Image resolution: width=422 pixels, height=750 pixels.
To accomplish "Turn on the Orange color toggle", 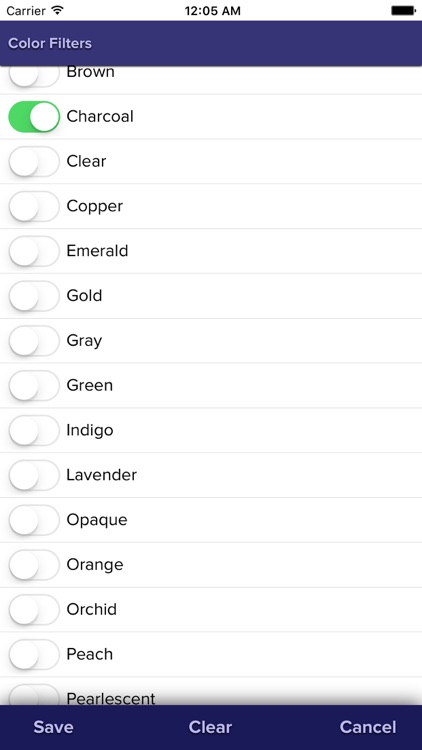I will click(x=34, y=565).
